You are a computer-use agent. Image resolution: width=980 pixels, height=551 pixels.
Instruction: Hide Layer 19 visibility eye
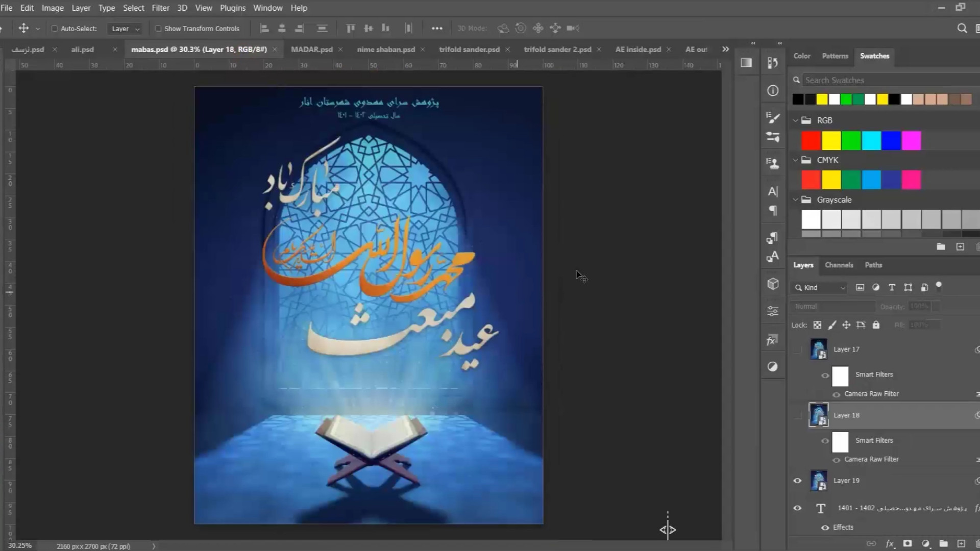[x=797, y=481]
